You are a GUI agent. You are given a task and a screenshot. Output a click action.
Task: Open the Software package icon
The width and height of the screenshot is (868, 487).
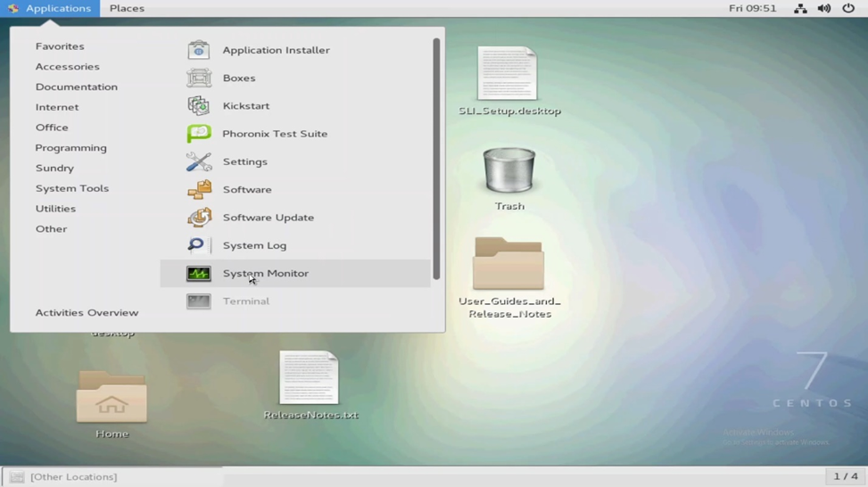[199, 190]
